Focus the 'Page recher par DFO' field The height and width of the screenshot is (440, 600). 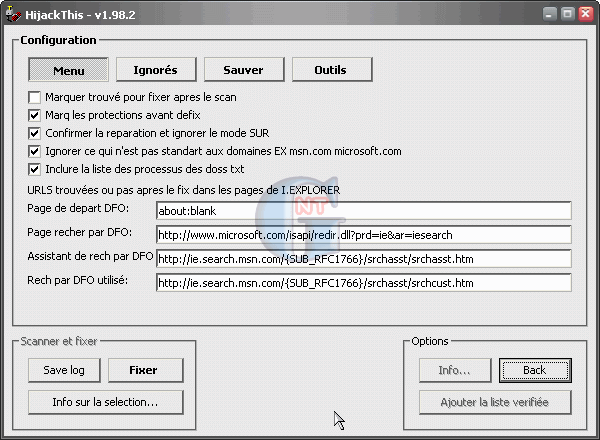click(x=364, y=235)
